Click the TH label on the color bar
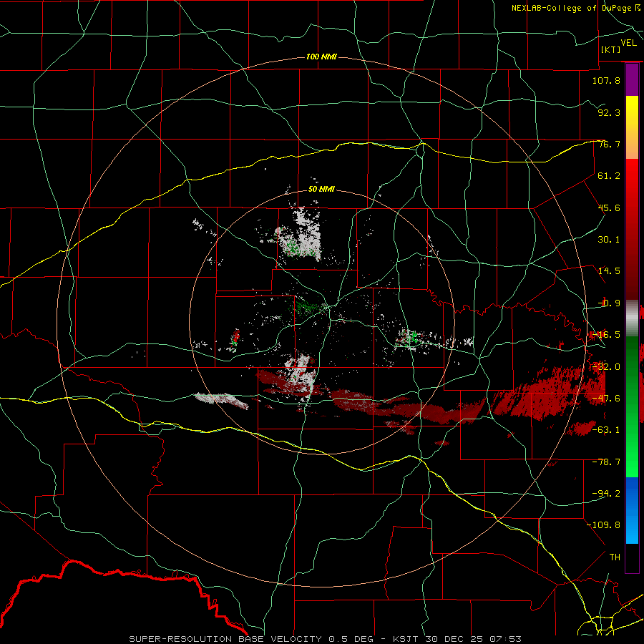 pos(615,557)
